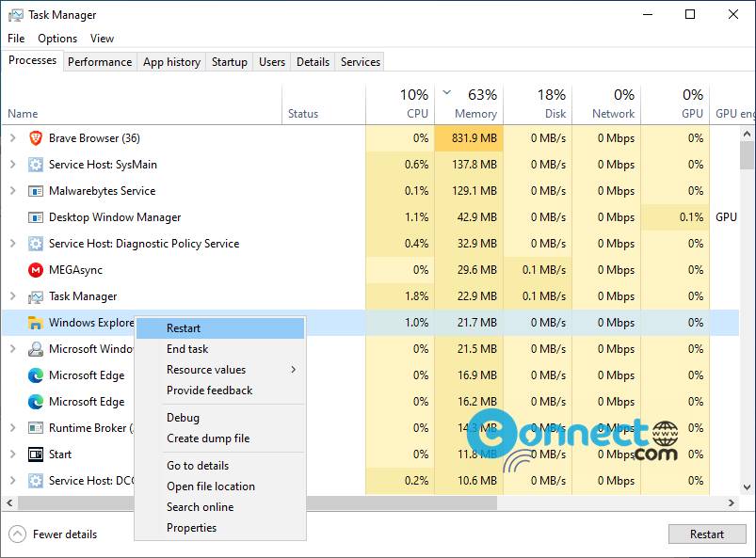
Task: Click the Task Manager title bar icon
Action: [16, 15]
